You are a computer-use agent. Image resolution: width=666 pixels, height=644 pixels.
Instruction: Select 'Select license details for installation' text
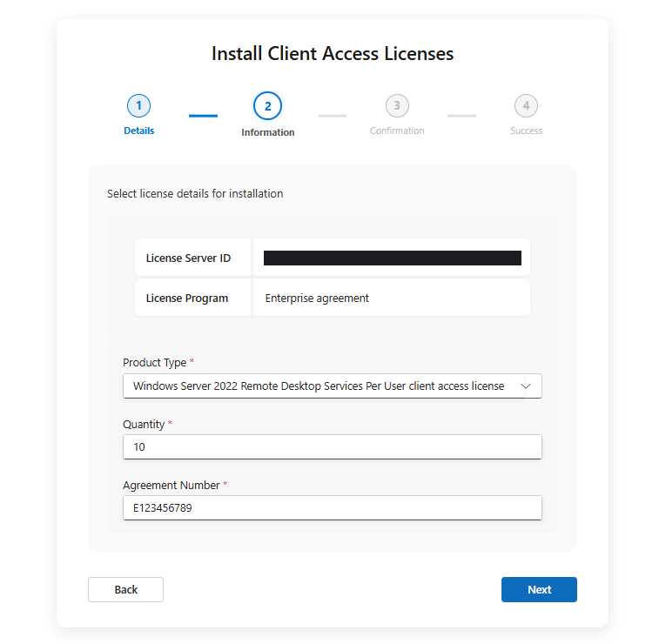195,193
